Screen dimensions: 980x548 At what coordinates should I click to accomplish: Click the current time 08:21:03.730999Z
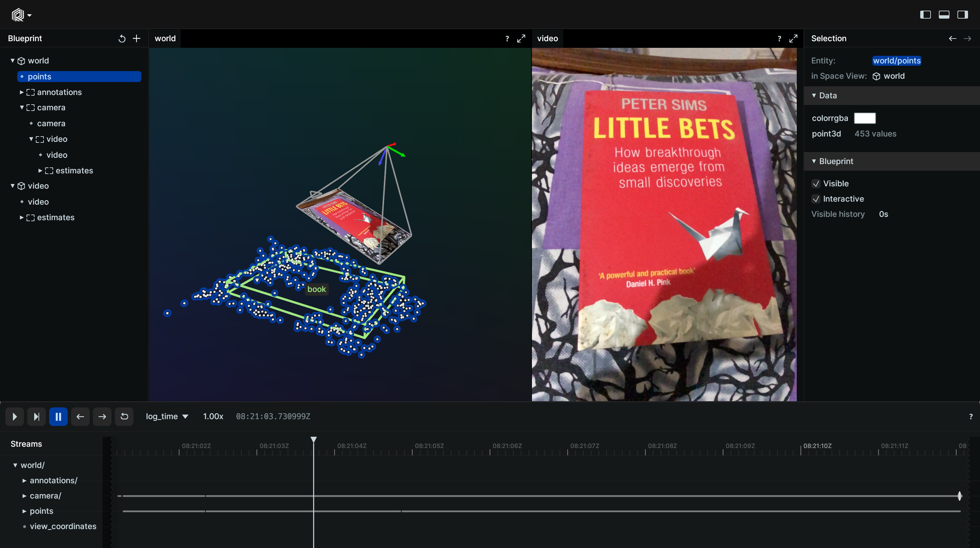pos(273,416)
